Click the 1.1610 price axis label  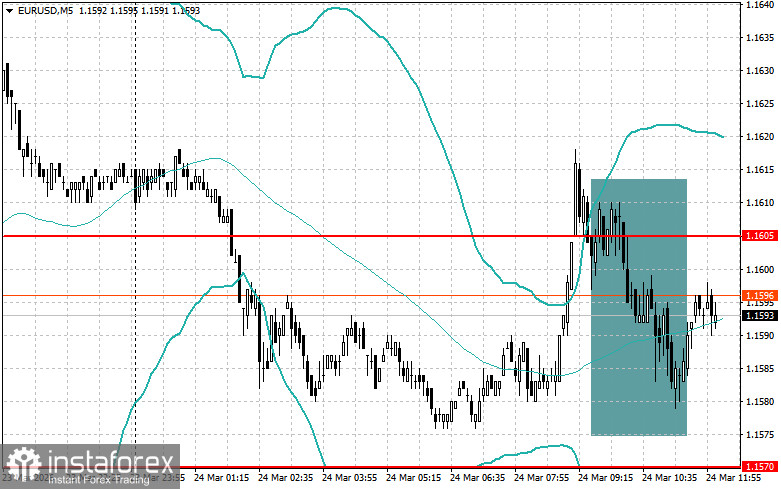click(x=760, y=203)
